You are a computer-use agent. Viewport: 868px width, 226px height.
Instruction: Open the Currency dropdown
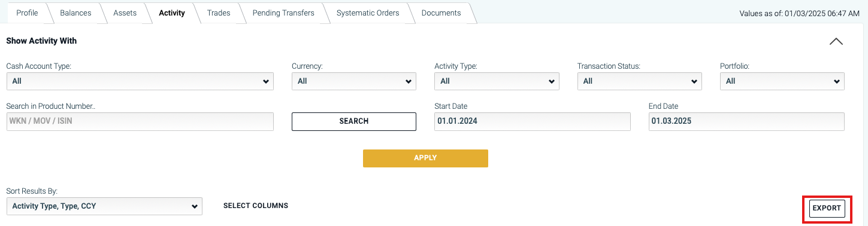tap(354, 81)
